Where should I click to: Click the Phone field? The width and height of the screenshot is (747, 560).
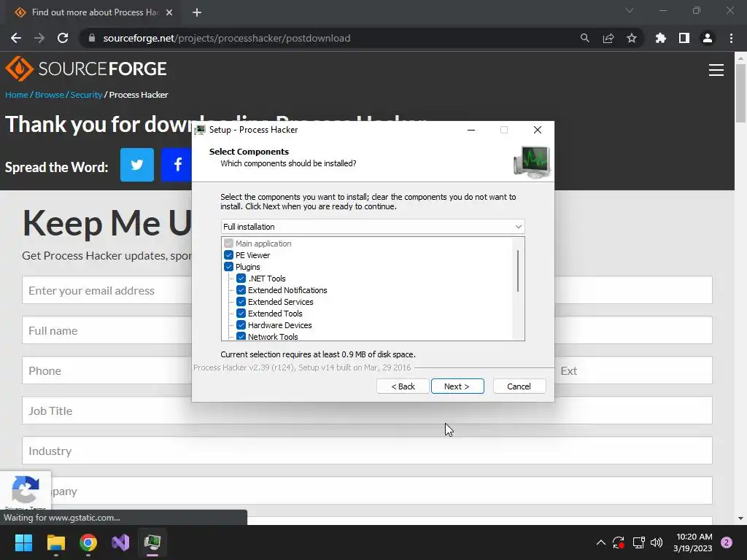point(107,370)
